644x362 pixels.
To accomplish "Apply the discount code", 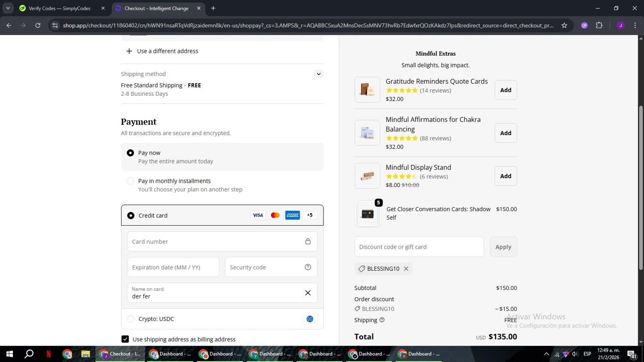I will coord(503,247).
